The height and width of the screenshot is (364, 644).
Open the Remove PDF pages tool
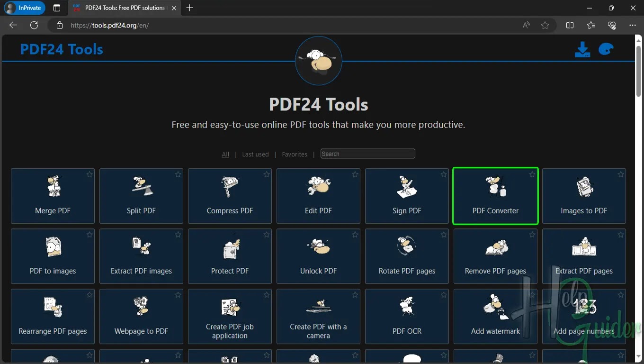[495, 256]
